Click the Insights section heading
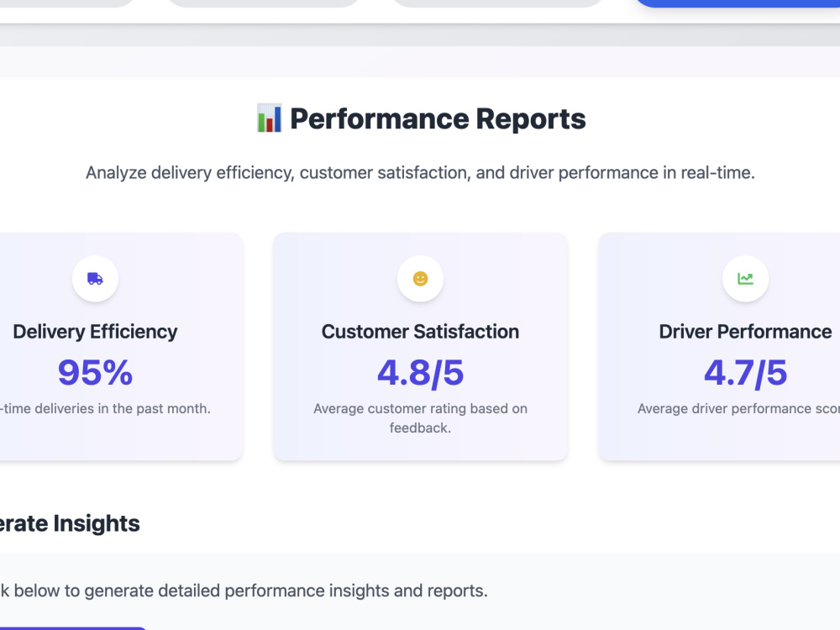The image size is (840, 630). (70, 523)
